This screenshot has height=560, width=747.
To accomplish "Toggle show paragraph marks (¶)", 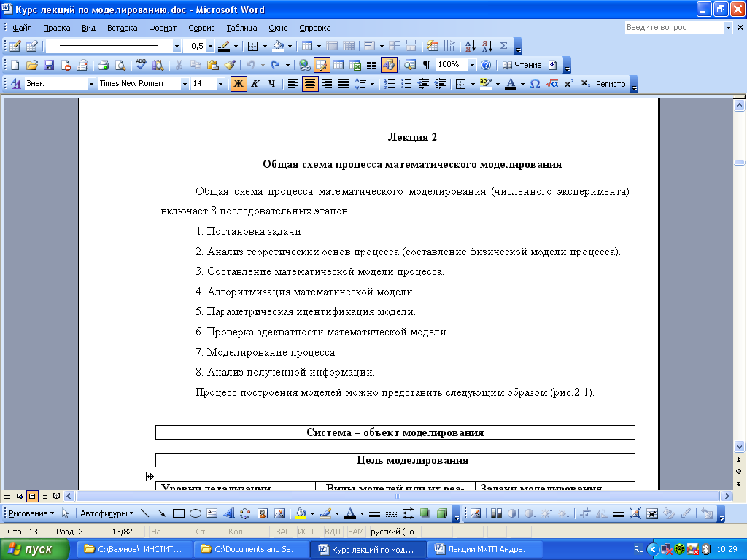I will coord(426,65).
